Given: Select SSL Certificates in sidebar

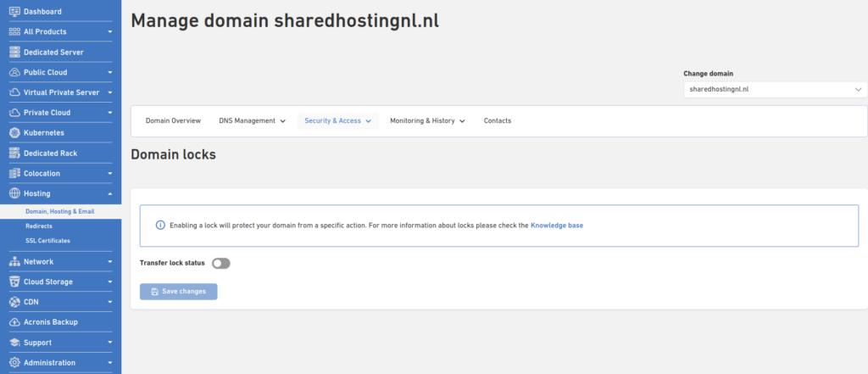Looking at the screenshot, I should pos(47,241).
